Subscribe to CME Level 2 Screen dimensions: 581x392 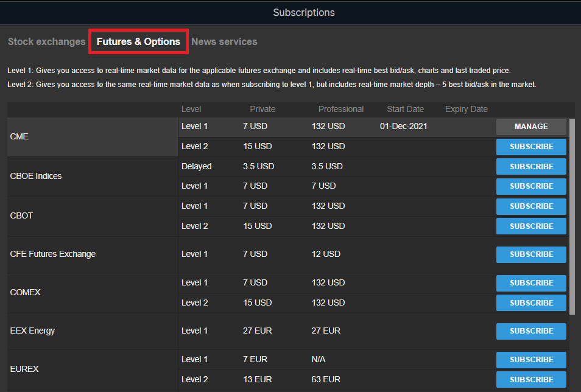(x=531, y=147)
